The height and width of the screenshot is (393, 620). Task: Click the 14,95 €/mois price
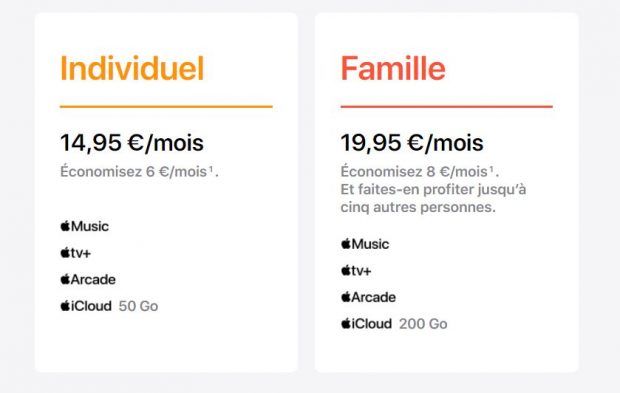(132, 143)
